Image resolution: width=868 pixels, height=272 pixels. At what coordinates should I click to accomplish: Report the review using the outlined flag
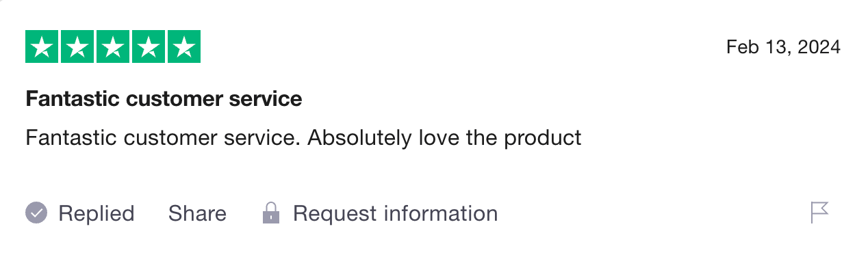coord(819,213)
